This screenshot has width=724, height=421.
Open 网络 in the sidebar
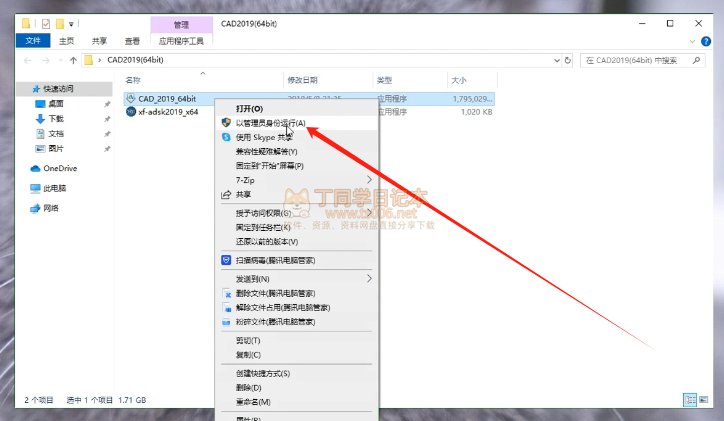point(51,208)
